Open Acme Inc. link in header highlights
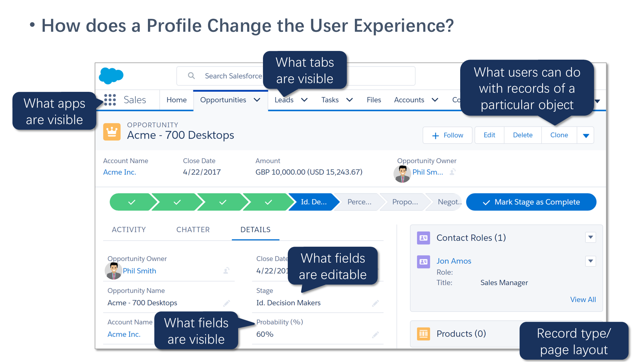644x362 pixels. [119, 172]
